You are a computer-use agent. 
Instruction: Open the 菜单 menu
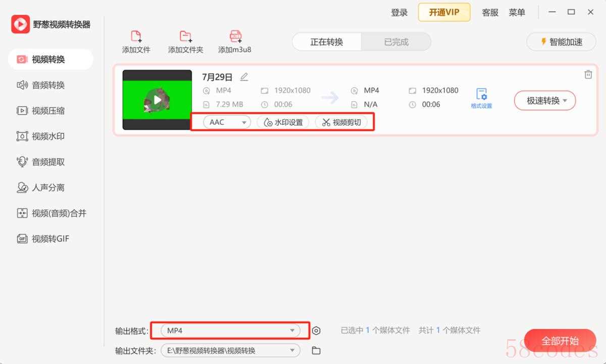[517, 13]
